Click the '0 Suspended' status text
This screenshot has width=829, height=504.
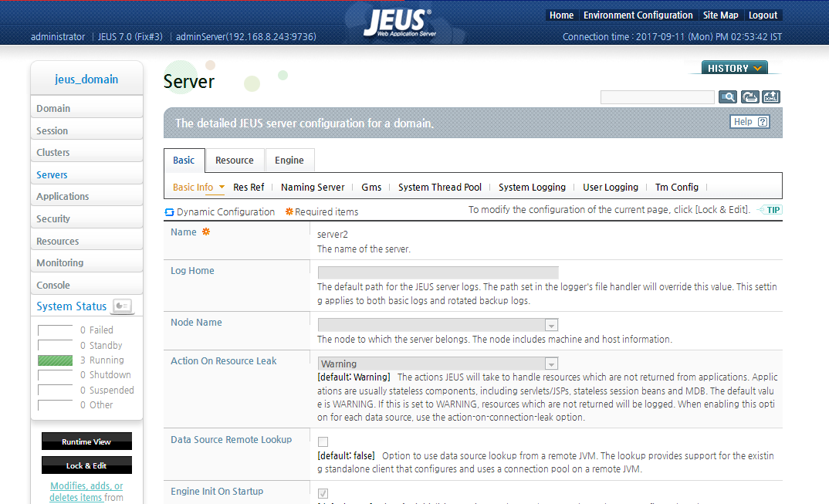pyautogui.click(x=107, y=391)
